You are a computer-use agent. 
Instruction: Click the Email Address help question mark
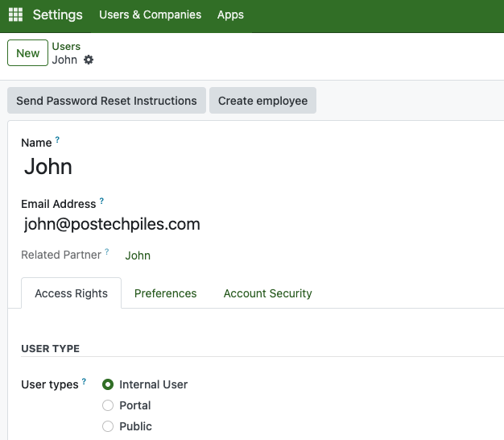pyautogui.click(x=101, y=201)
